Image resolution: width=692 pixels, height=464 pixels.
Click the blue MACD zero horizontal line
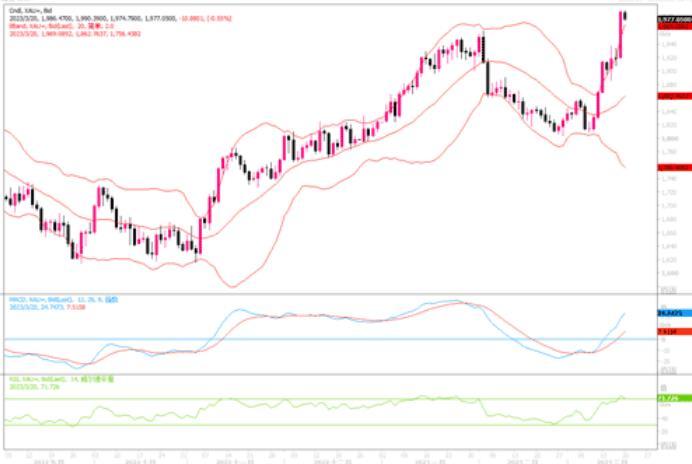(300, 340)
